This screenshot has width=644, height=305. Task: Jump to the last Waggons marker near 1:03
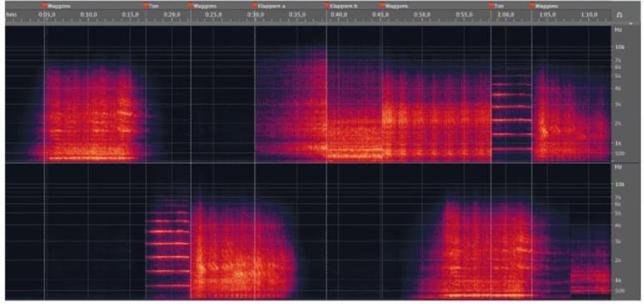point(533,6)
